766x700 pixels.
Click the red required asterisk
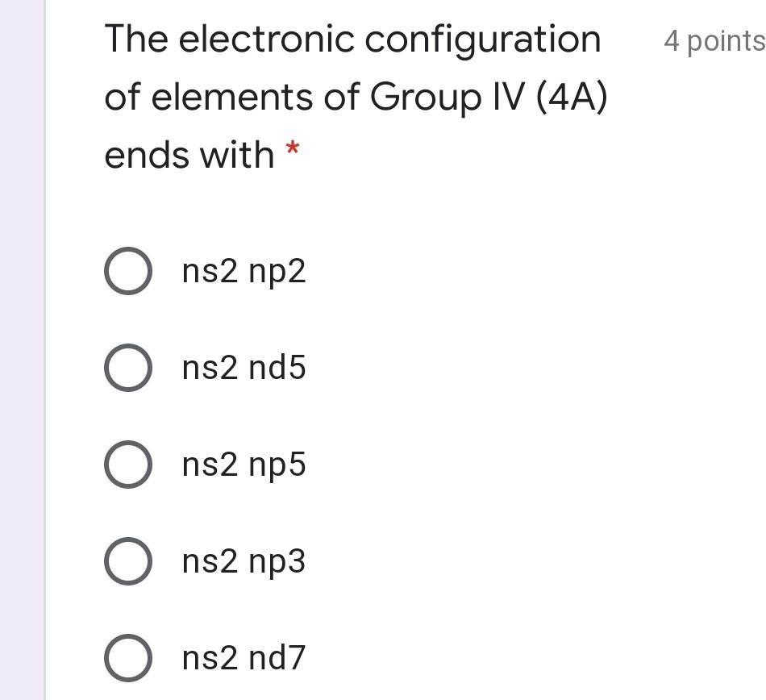pyautogui.click(x=293, y=147)
